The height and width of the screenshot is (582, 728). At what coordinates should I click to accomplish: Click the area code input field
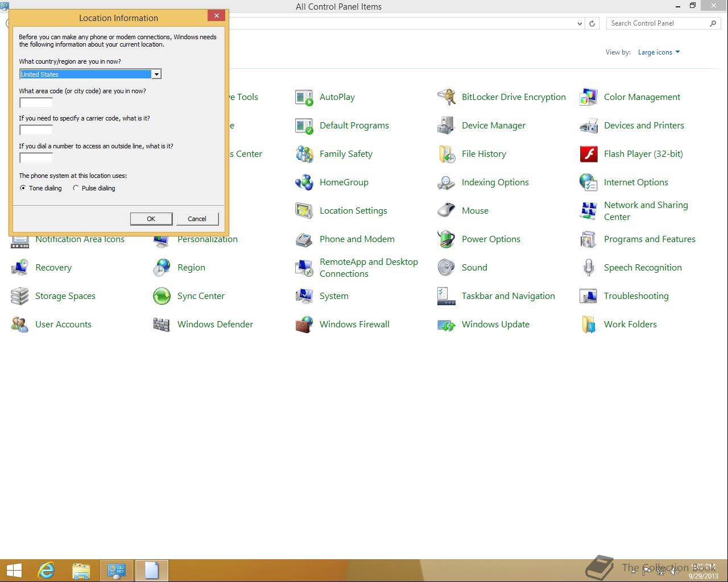pos(36,103)
